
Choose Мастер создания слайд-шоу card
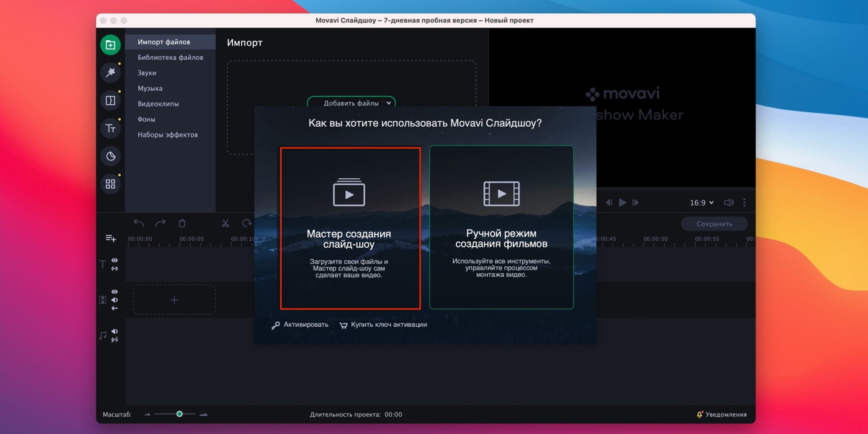(x=350, y=228)
